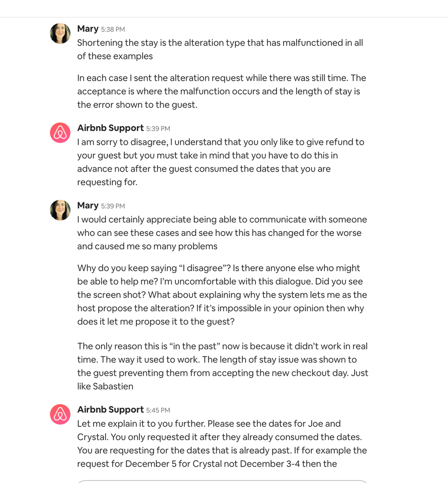Click the 5:38 PM timestamp
448x483 pixels.
pyautogui.click(x=113, y=29)
